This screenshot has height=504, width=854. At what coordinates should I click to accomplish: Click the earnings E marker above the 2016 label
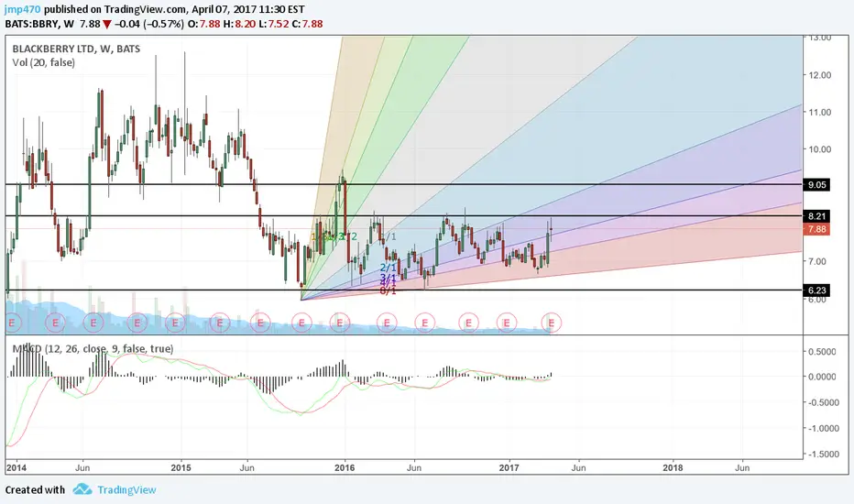(340, 323)
